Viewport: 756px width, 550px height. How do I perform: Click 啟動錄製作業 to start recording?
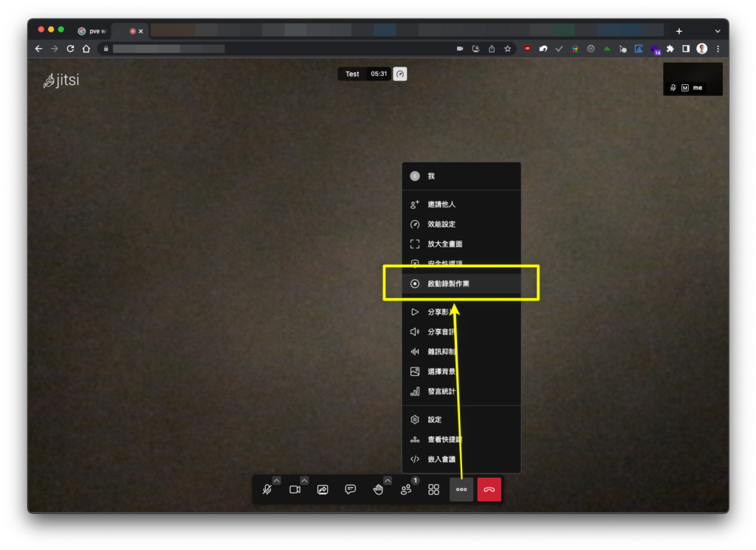(461, 283)
